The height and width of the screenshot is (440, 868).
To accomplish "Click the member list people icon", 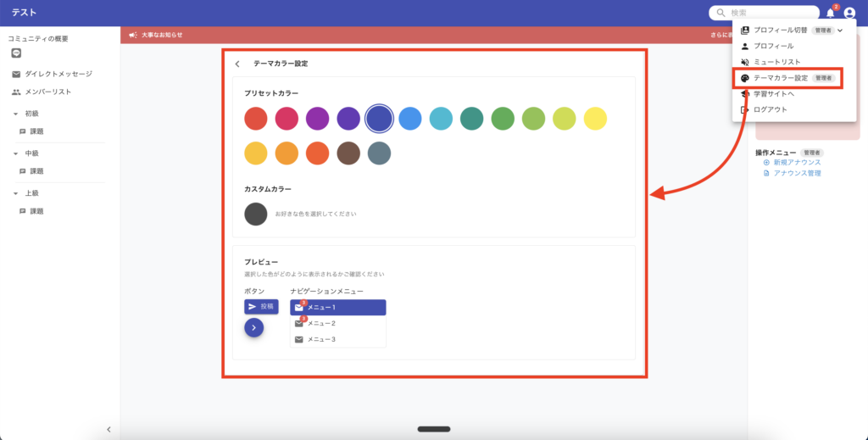I will [x=16, y=92].
